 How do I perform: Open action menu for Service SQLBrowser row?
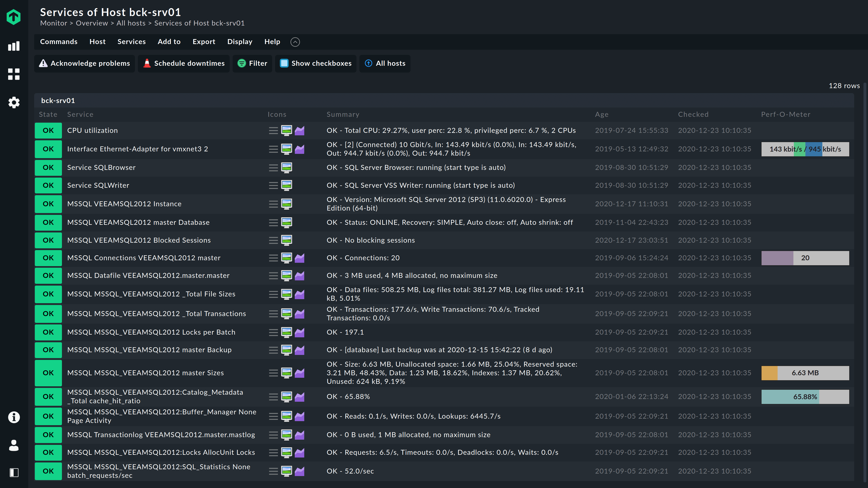[x=273, y=167]
